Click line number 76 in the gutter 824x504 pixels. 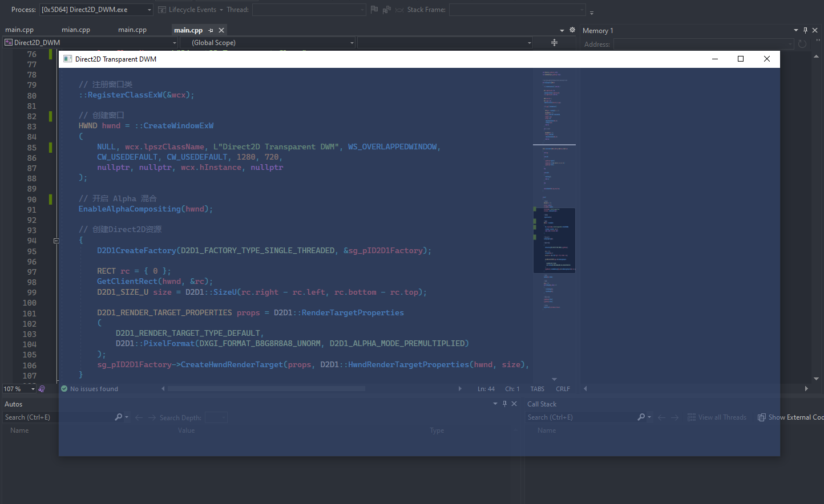(x=32, y=54)
